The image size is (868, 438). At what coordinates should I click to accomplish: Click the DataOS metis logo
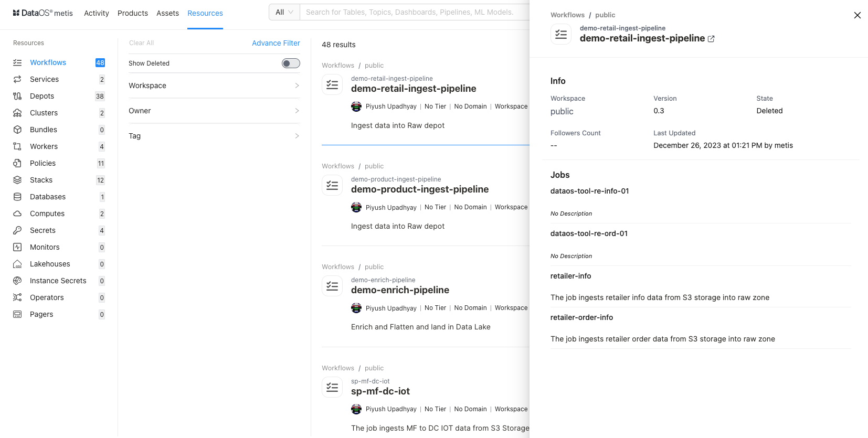coord(43,13)
